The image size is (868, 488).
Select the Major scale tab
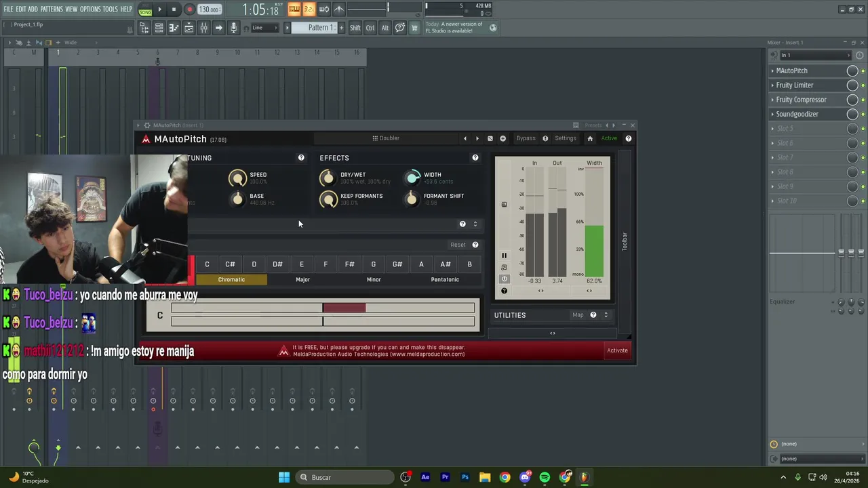(x=302, y=279)
